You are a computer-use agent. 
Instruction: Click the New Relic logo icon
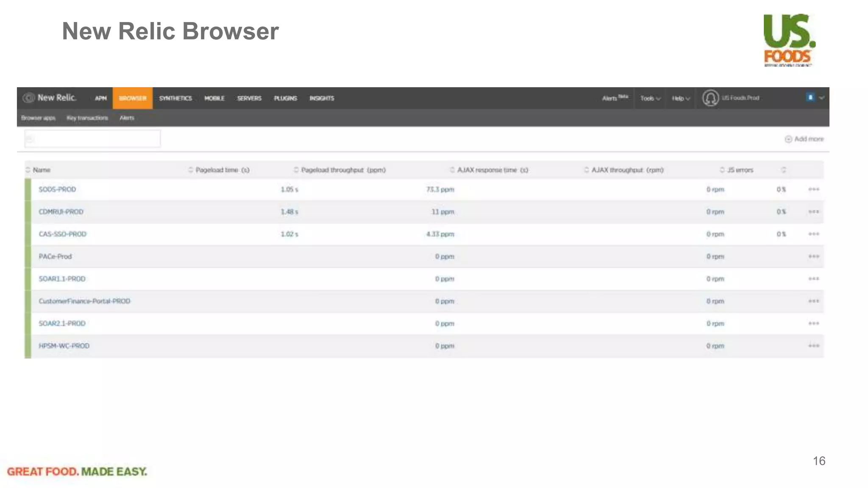[28, 98]
